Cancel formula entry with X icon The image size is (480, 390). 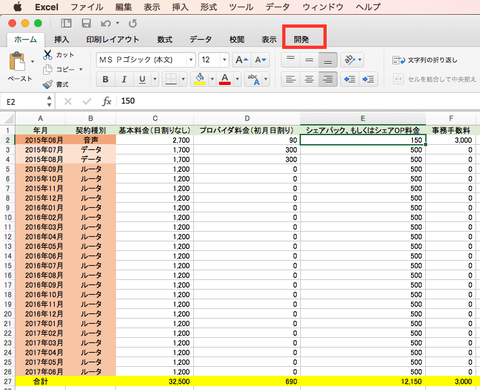pyautogui.click(x=68, y=101)
